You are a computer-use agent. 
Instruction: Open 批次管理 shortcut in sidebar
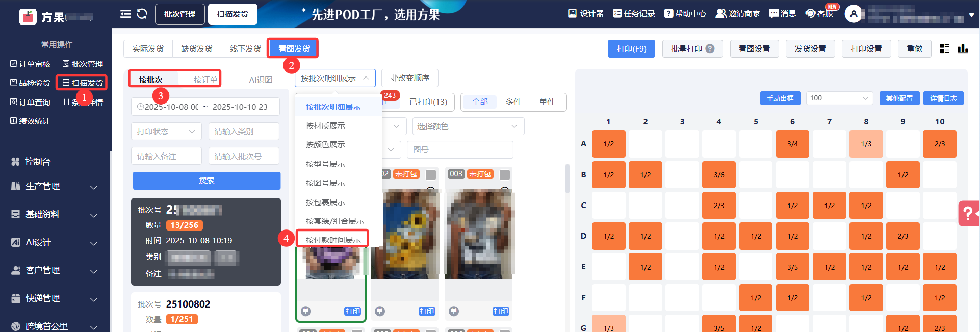(83, 64)
